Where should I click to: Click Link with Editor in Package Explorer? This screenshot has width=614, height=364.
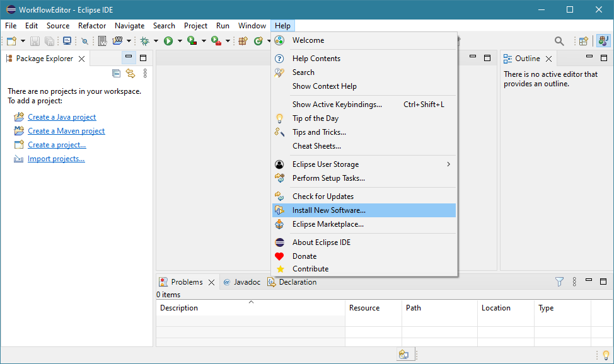pyautogui.click(x=130, y=74)
